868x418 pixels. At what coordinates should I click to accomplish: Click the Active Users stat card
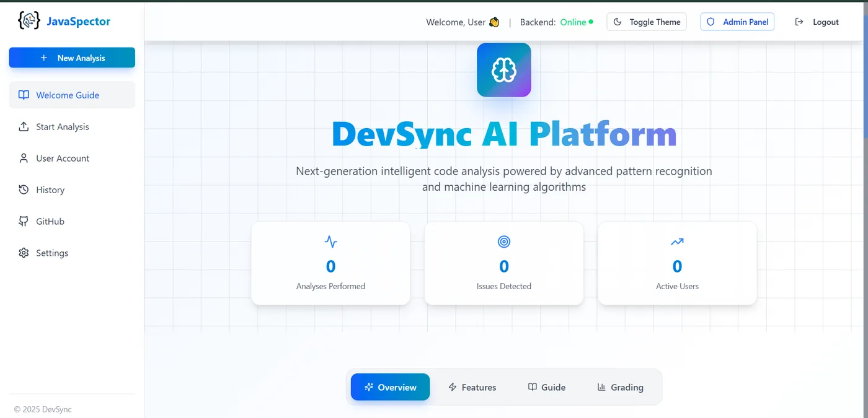(x=677, y=263)
